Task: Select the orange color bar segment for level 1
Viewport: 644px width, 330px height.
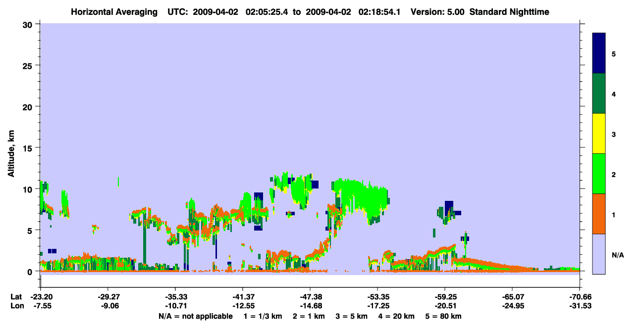Action: [599, 214]
